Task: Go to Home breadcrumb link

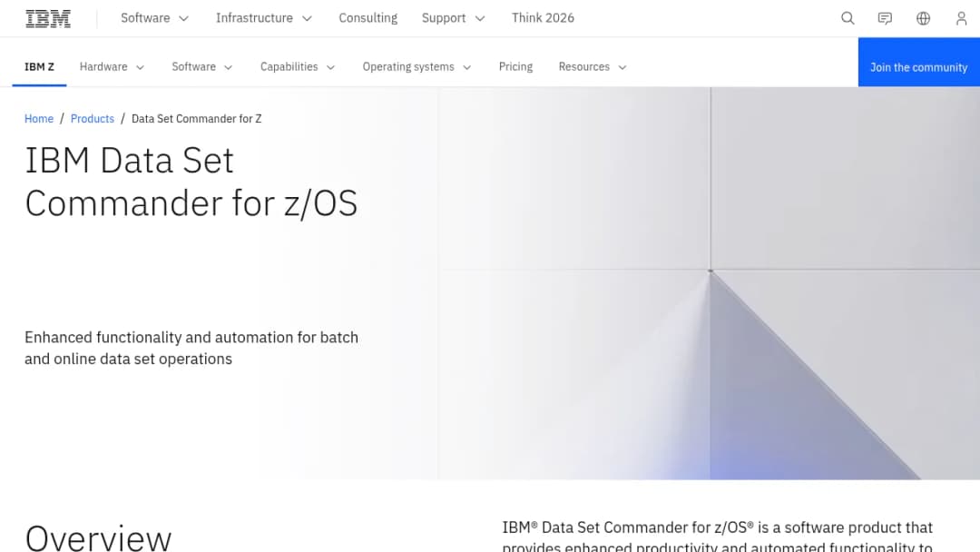Action: click(x=39, y=119)
